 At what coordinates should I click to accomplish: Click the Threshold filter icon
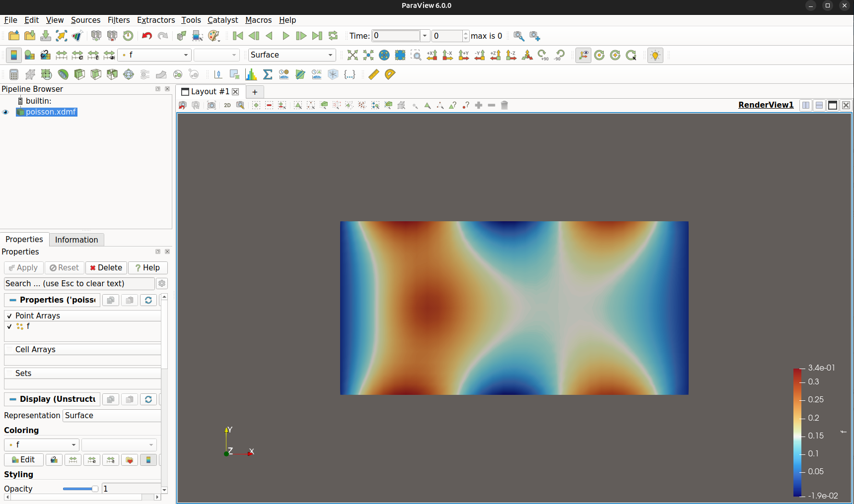coord(112,74)
